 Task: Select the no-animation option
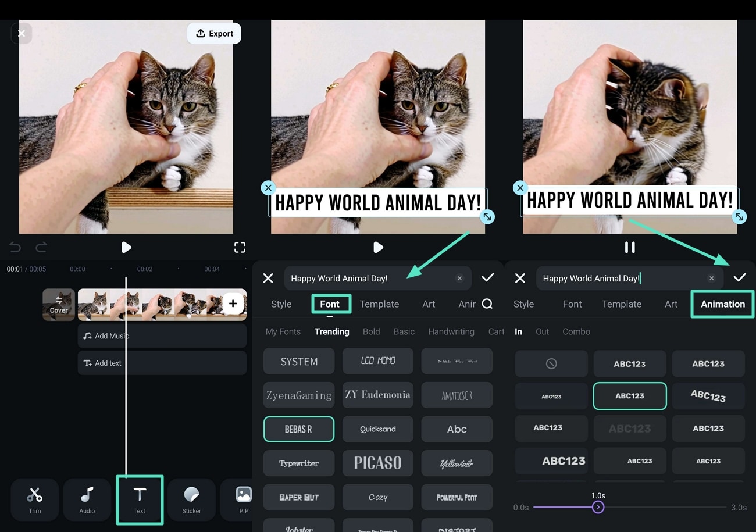pos(551,363)
